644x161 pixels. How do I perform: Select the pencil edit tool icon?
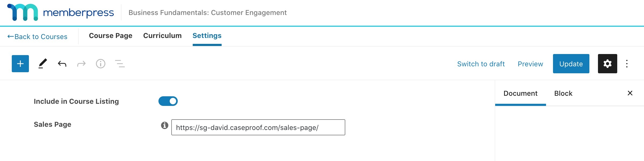pyautogui.click(x=43, y=64)
